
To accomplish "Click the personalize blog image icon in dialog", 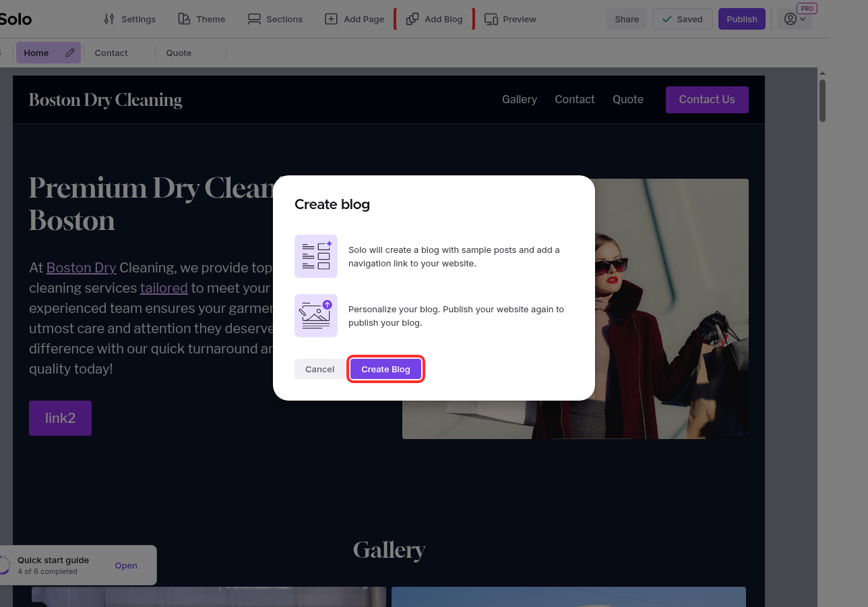I will click(x=316, y=316).
